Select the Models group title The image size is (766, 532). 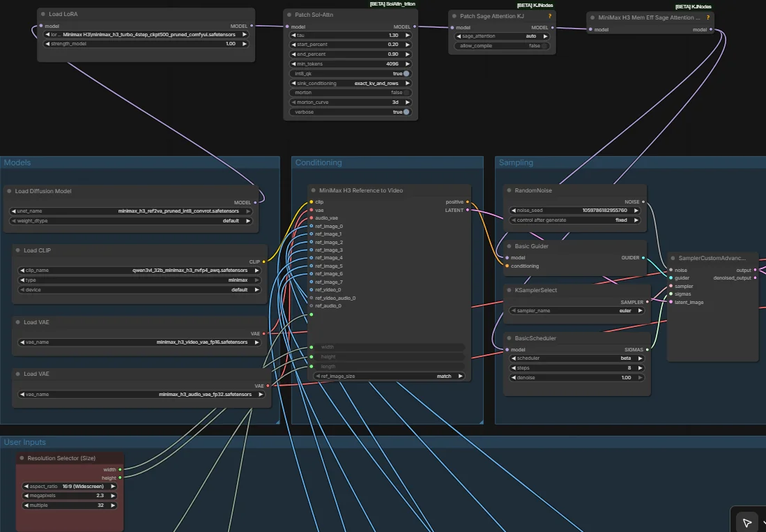(x=17, y=162)
